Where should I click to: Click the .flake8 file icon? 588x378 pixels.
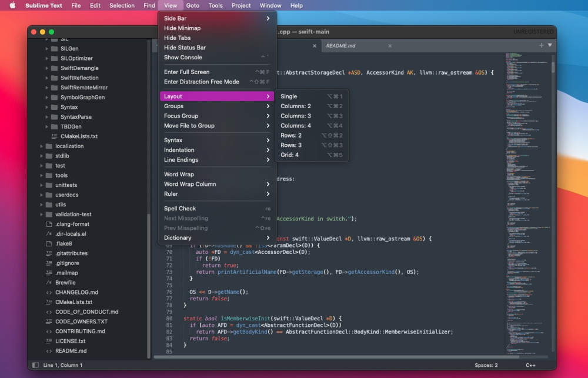pos(49,243)
